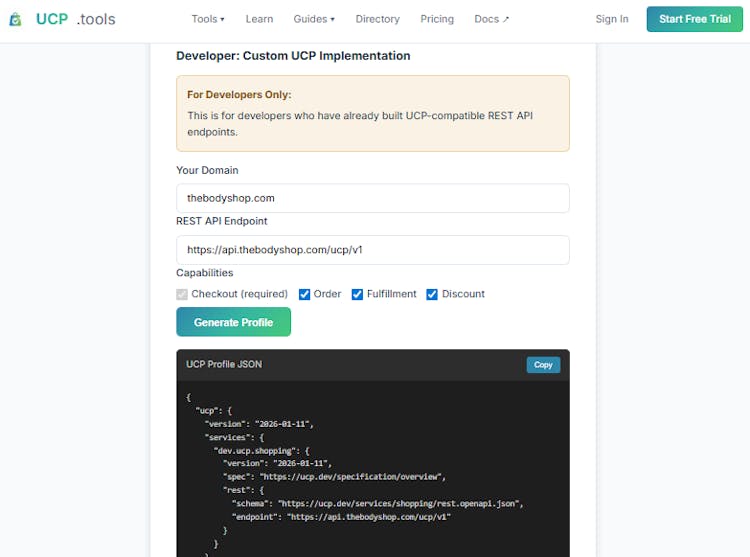
Task: Uncheck the Discount capability checkbox
Action: [432, 294]
